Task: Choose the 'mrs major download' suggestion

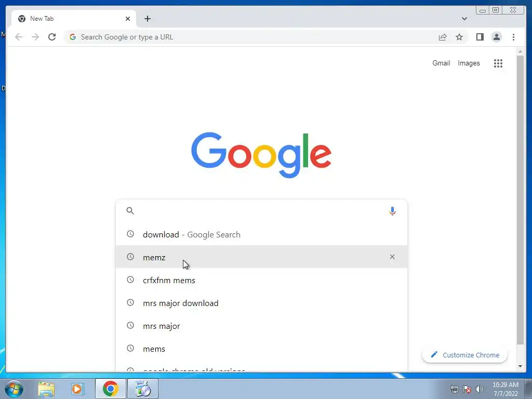Action: pyautogui.click(x=262, y=303)
